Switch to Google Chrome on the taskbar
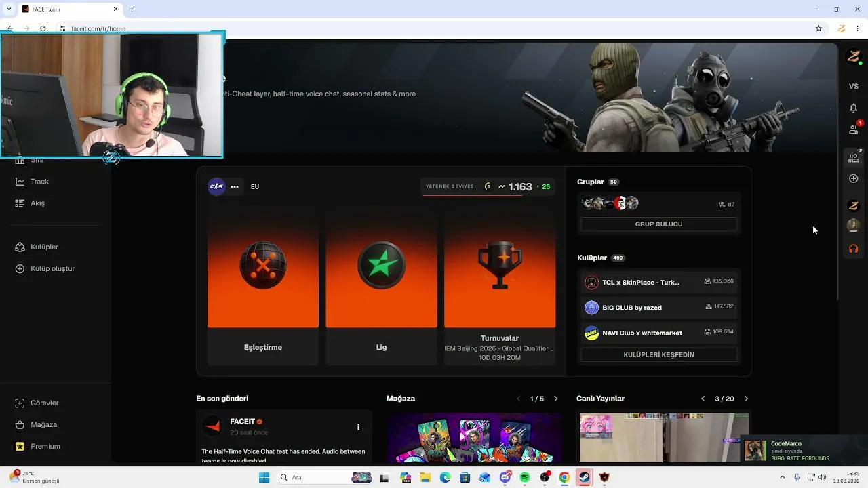 pos(564,477)
